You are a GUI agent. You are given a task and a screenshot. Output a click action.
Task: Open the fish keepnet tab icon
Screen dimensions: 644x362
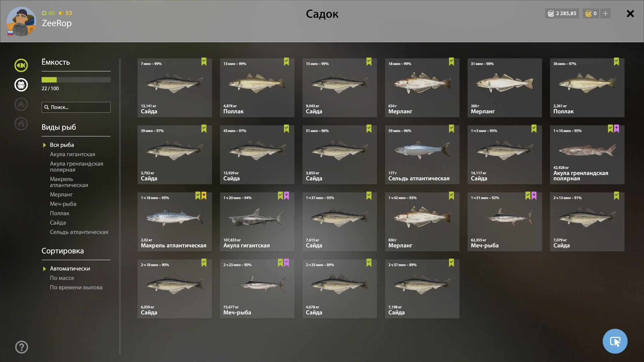[x=21, y=65]
